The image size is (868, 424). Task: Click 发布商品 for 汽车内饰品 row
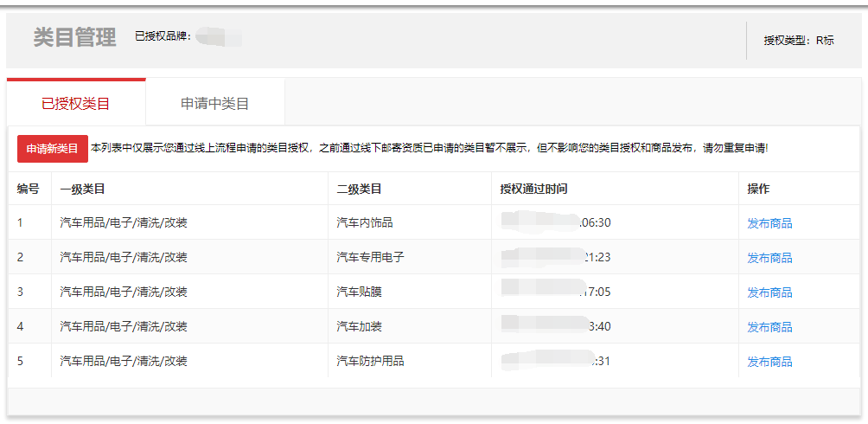(x=769, y=223)
